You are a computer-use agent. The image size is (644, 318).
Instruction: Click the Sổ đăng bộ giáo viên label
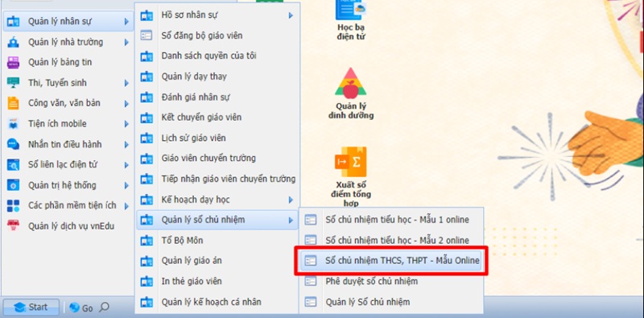[x=202, y=35]
